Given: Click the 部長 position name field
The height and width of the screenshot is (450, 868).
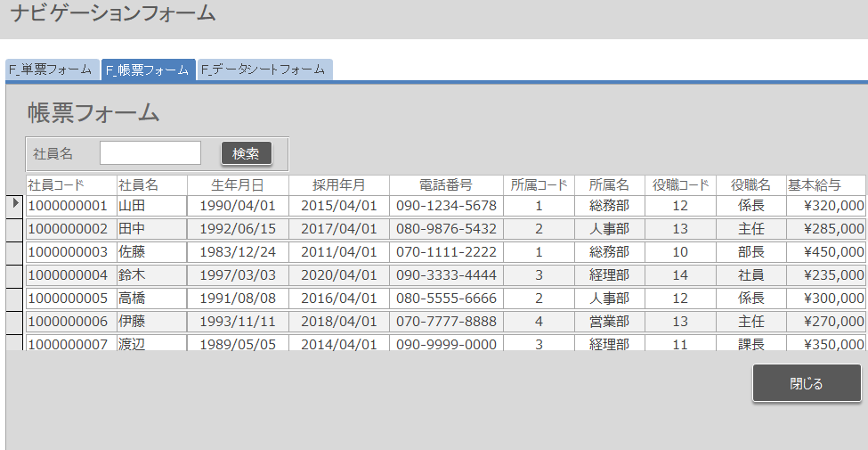Looking at the screenshot, I should 750,252.
